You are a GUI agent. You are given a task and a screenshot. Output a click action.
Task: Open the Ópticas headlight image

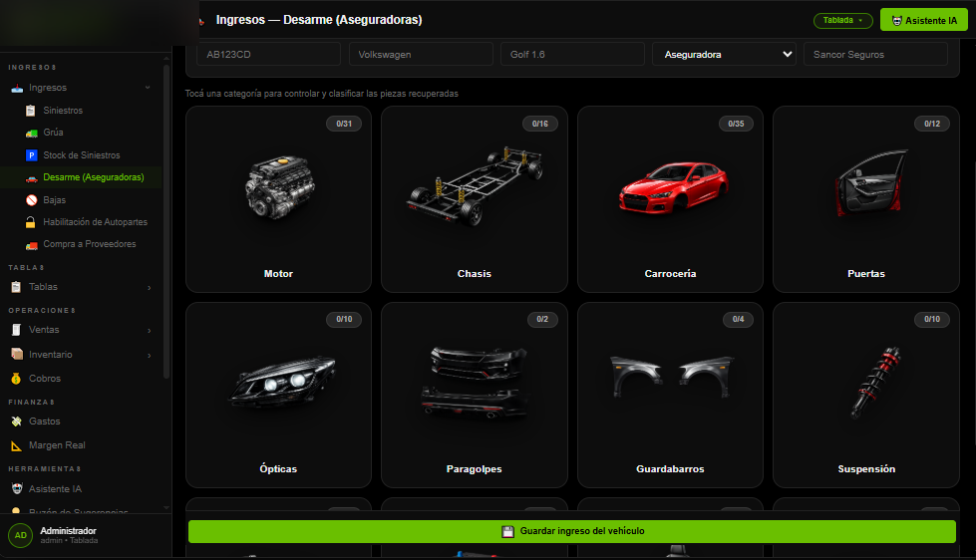point(282,380)
